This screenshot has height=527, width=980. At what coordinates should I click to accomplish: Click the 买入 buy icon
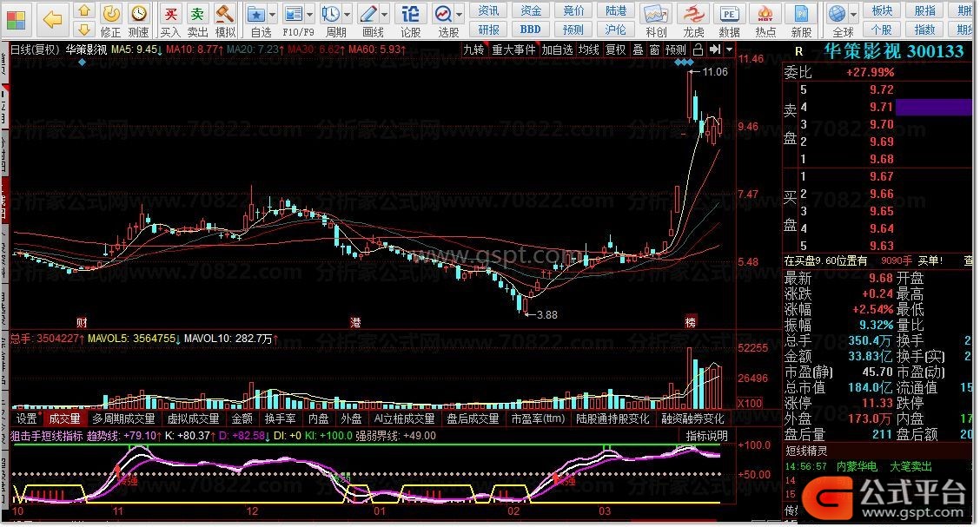point(170,13)
